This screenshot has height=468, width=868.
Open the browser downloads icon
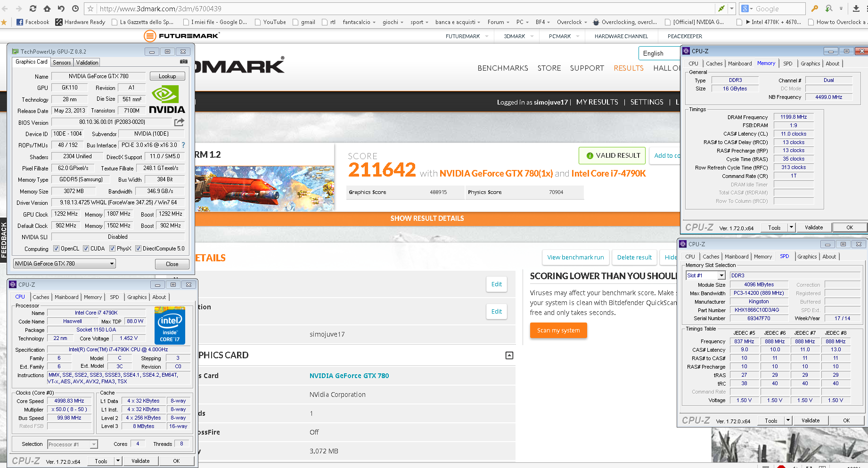(856, 8)
